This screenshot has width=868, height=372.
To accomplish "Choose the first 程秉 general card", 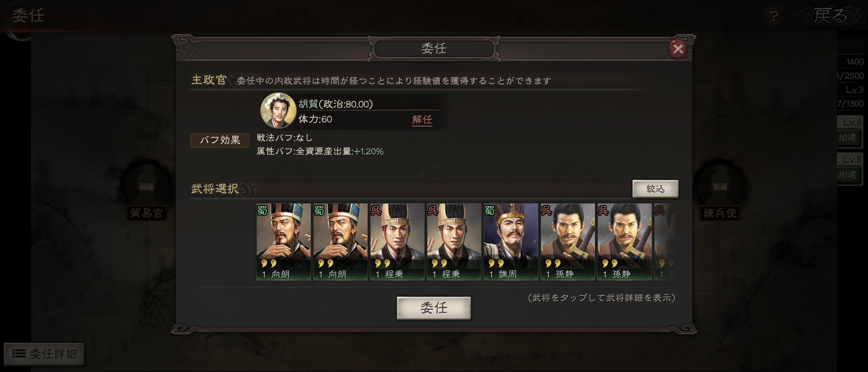I will tap(397, 242).
